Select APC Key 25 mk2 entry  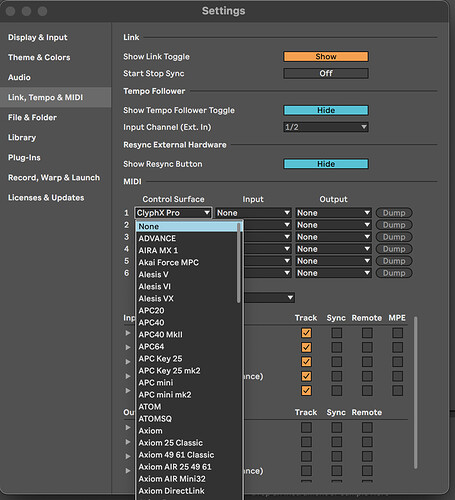[187, 370]
